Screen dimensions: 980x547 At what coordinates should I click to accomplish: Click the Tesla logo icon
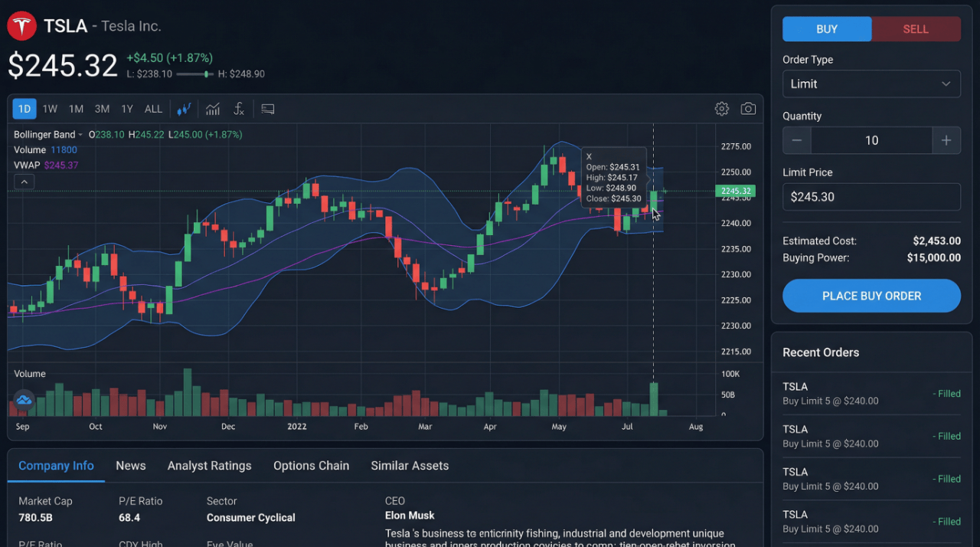coord(22,26)
